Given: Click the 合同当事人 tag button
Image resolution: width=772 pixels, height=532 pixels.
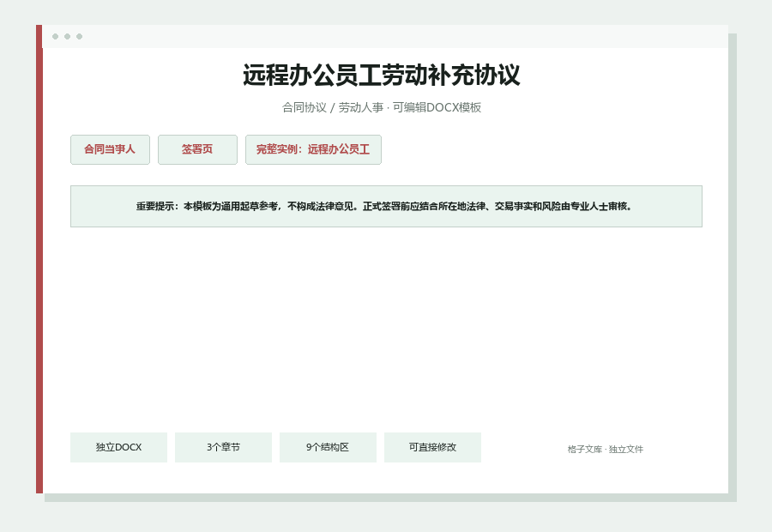Looking at the screenshot, I should coord(110,150).
